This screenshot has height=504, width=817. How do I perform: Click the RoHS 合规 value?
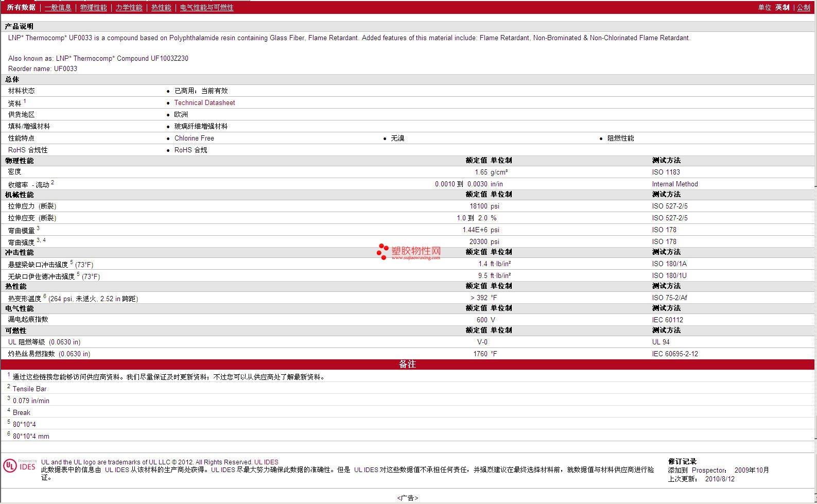click(x=190, y=150)
